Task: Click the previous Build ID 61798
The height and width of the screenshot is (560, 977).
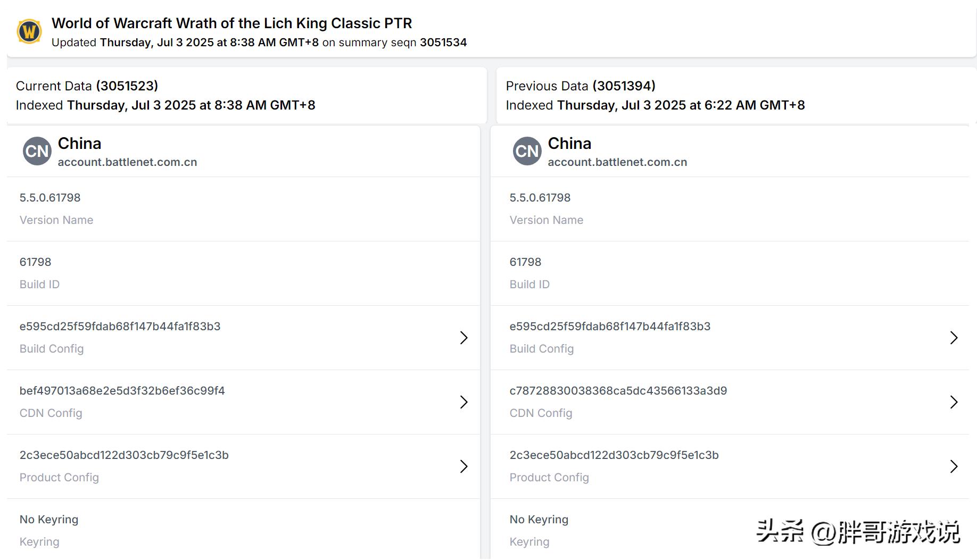Action: [x=525, y=262]
